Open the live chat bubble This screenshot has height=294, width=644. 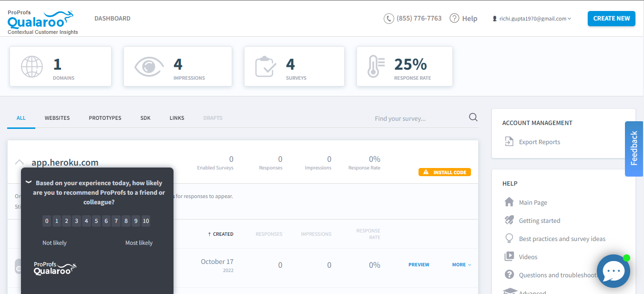tap(613, 271)
